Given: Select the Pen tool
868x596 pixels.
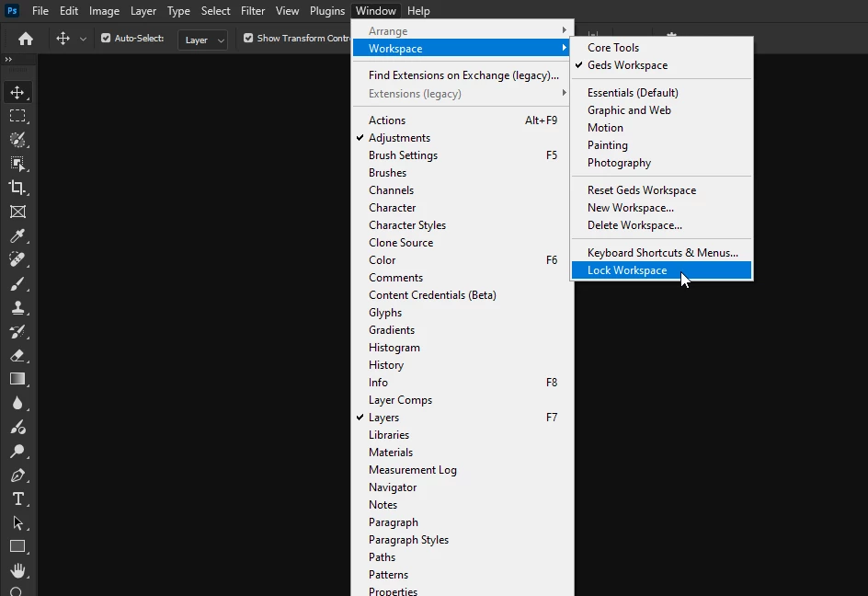Looking at the screenshot, I should pyautogui.click(x=17, y=476).
